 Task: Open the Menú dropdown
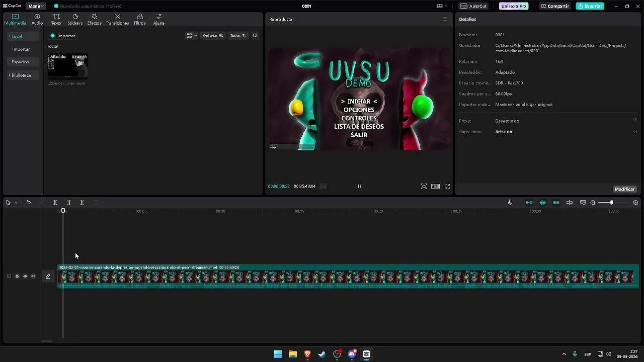click(x=36, y=6)
